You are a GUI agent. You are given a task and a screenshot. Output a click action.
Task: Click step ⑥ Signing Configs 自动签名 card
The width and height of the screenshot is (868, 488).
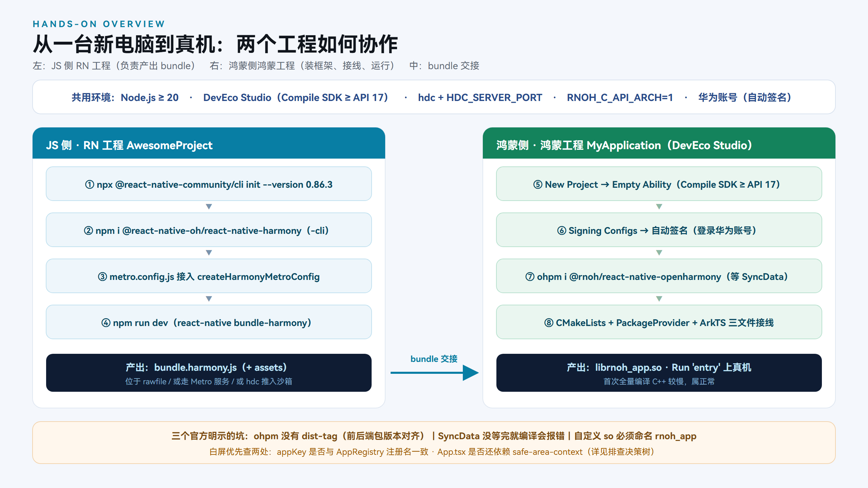[x=659, y=230]
